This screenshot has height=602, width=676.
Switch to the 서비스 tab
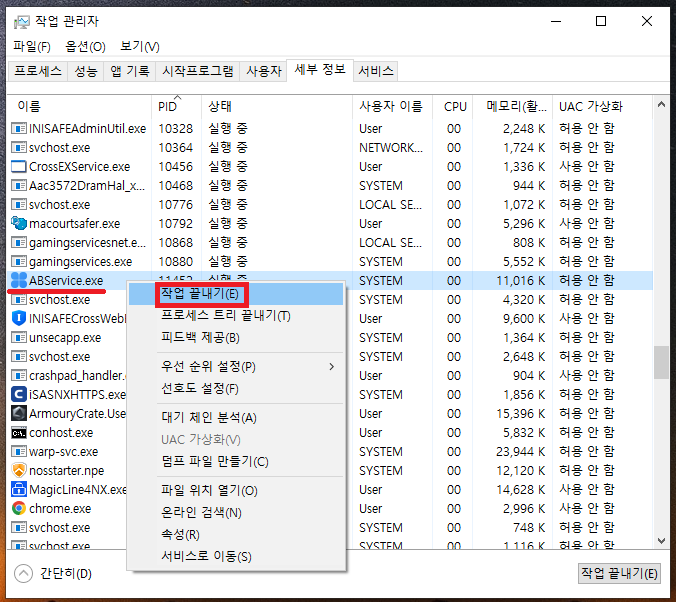[376, 70]
